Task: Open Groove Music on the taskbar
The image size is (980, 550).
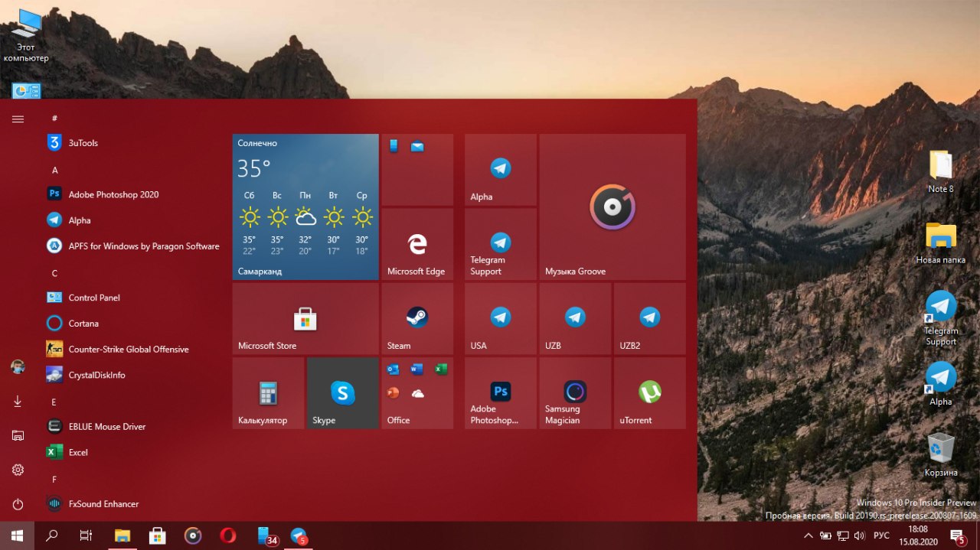Action: [193, 535]
